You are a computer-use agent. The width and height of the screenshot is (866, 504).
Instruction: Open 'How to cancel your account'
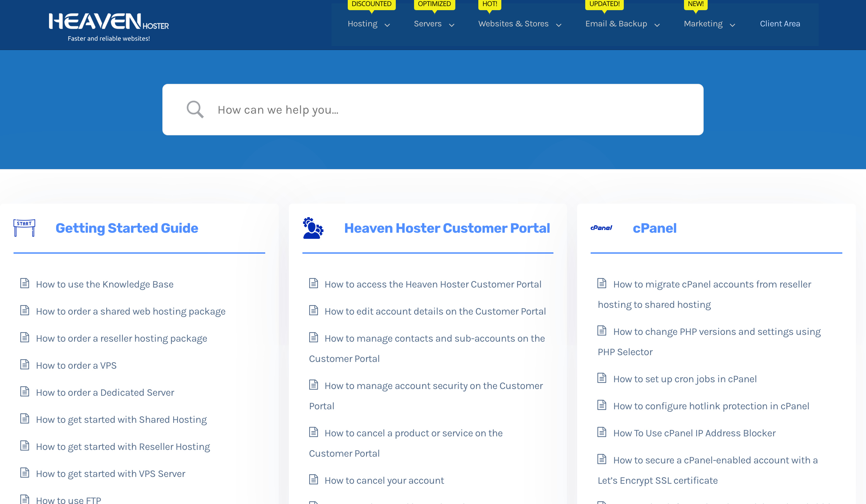pos(384,480)
